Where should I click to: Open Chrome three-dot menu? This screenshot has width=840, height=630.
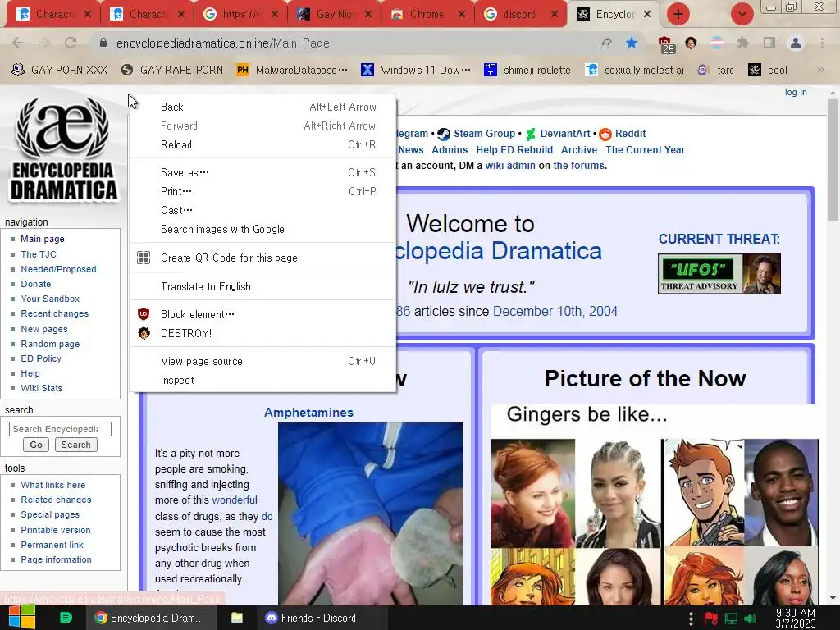[x=822, y=43]
